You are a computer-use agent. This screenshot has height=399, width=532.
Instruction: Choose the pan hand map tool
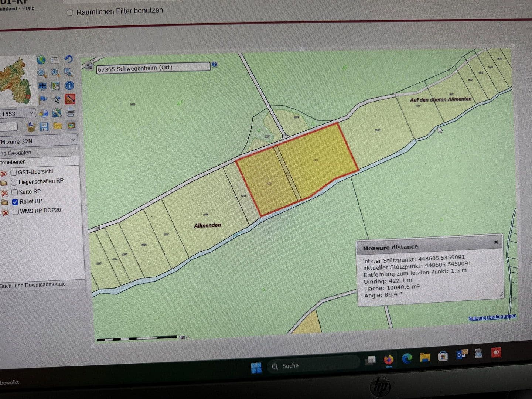pyautogui.click(x=56, y=86)
